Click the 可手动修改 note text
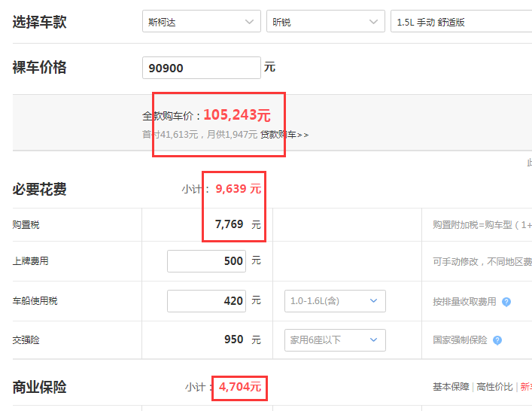 click(482, 262)
